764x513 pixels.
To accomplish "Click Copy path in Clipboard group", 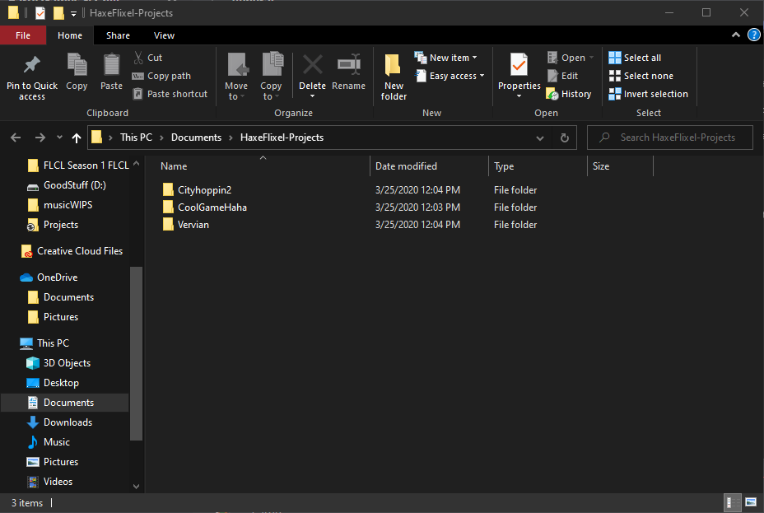I will (162, 76).
